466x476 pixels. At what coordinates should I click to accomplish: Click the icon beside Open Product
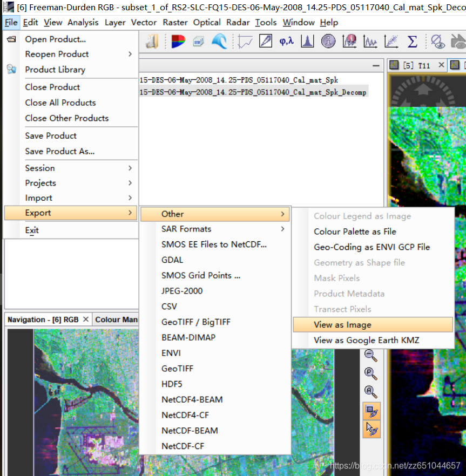(11, 39)
